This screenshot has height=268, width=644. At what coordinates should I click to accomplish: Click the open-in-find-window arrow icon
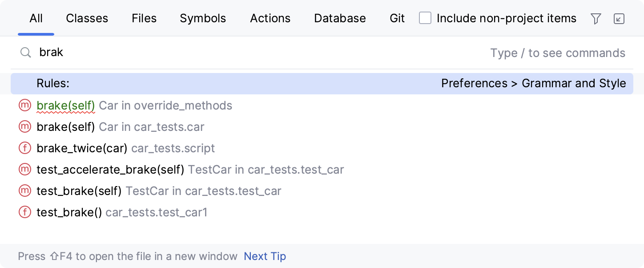620,18
